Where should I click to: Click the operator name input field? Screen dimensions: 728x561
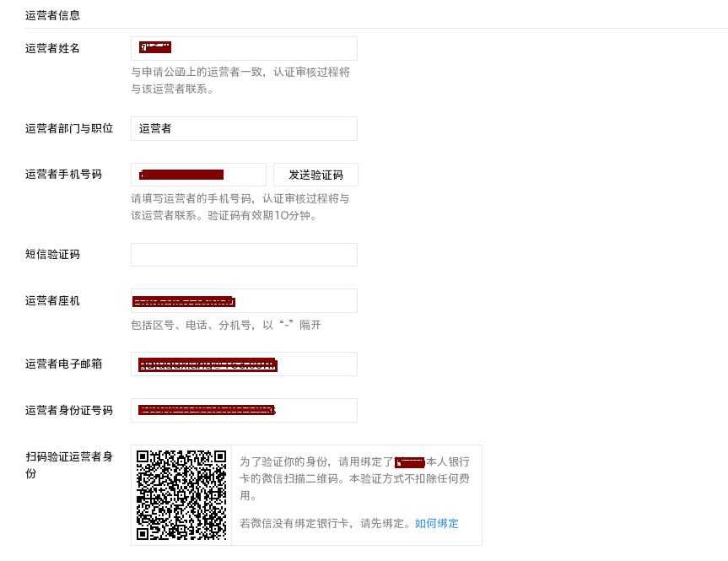243,48
